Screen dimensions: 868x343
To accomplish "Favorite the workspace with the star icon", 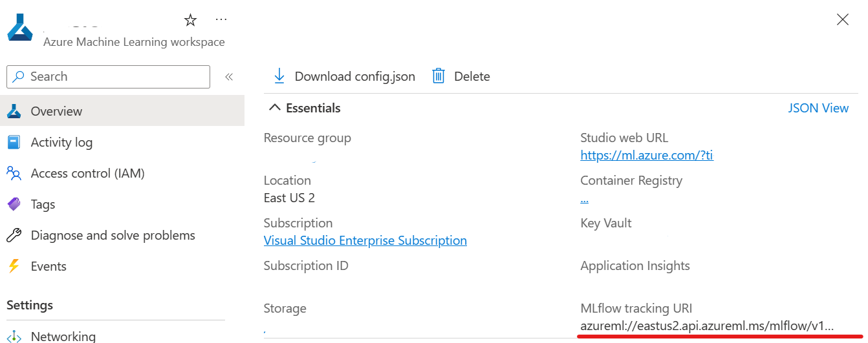I will [190, 20].
